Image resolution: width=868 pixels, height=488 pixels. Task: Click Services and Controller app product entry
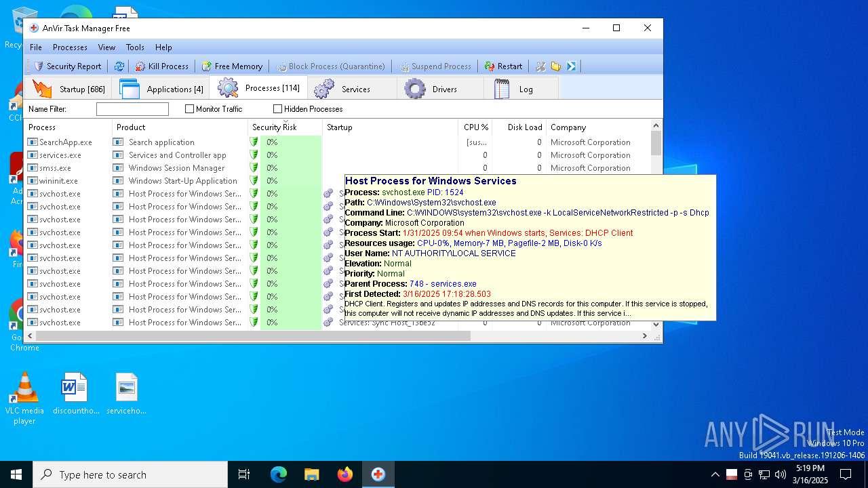pyautogui.click(x=178, y=155)
